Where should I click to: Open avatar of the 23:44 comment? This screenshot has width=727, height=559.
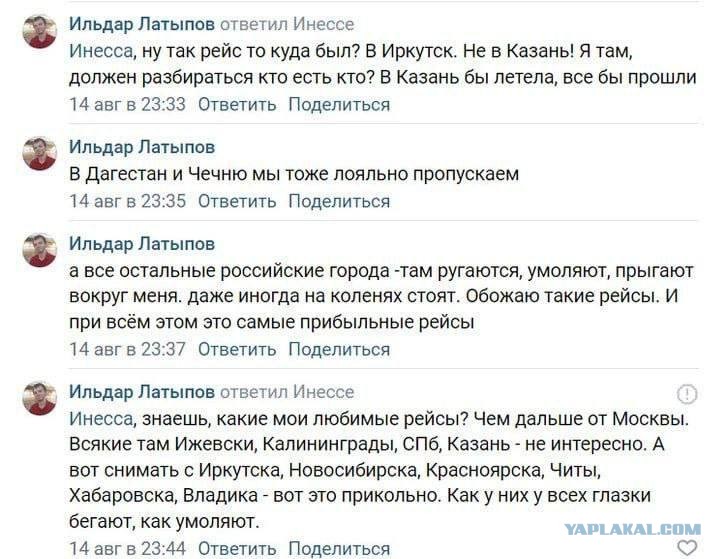[x=40, y=398]
